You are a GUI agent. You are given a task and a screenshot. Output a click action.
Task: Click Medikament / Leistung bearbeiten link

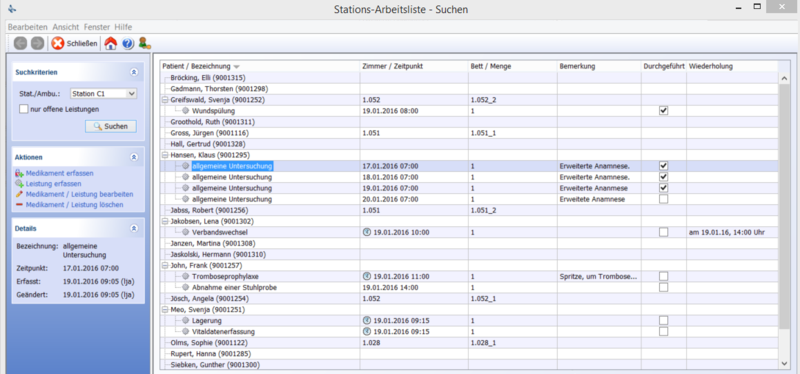tap(79, 194)
